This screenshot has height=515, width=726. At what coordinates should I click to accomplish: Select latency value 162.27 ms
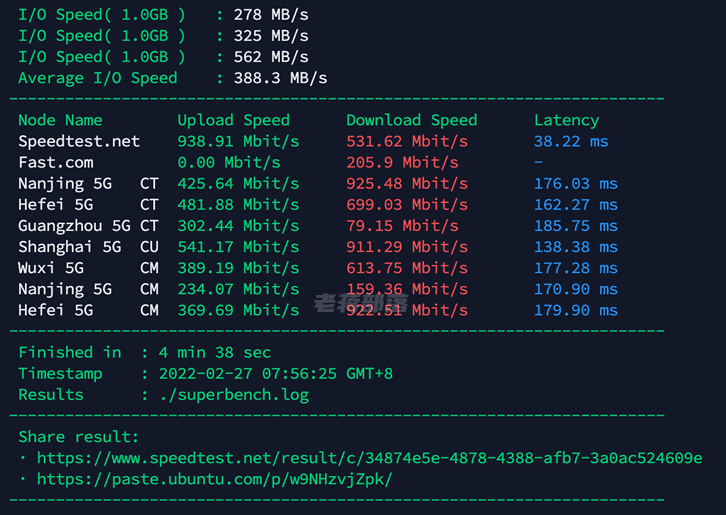tap(576, 205)
